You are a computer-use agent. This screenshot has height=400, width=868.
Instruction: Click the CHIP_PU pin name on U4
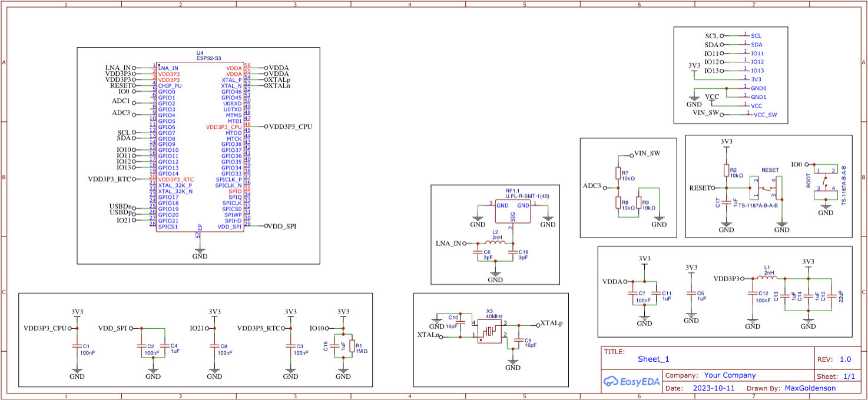coord(170,86)
